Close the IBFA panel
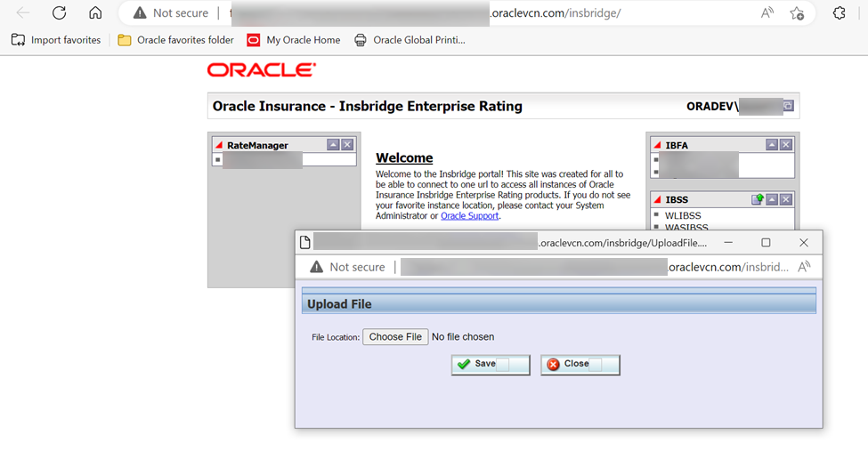 click(x=786, y=144)
